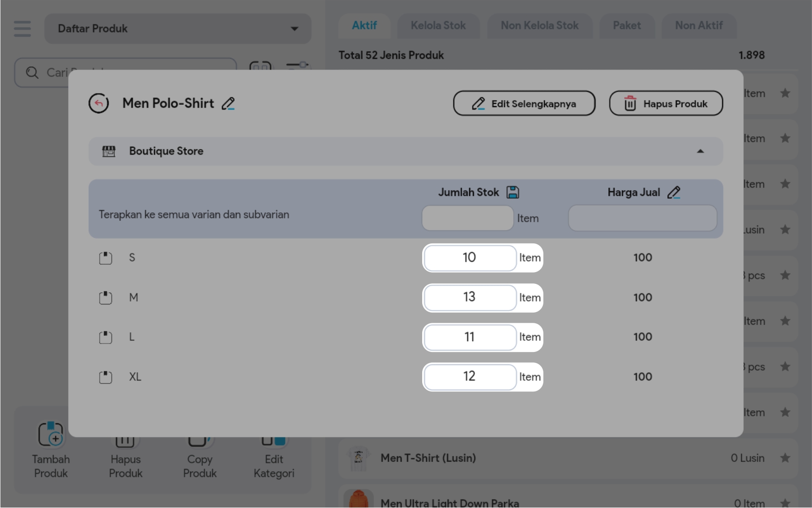812x508 pixels.
Task: Click the apply-to-all Harga Jual input field
Action: point(642,218)
